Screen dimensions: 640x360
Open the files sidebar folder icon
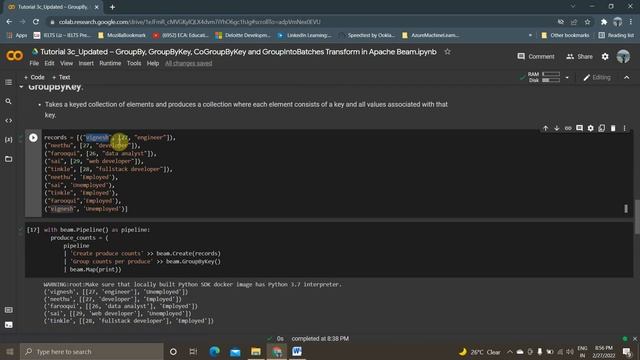click(9, 159)
